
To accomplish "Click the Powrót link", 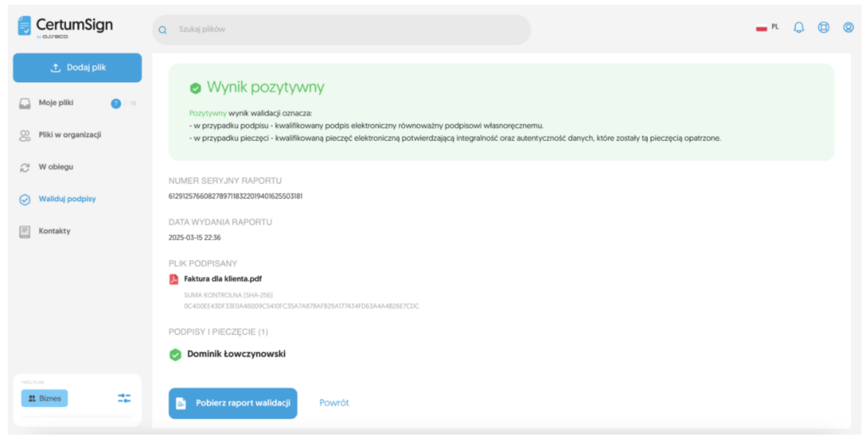I will click(334, 403).
